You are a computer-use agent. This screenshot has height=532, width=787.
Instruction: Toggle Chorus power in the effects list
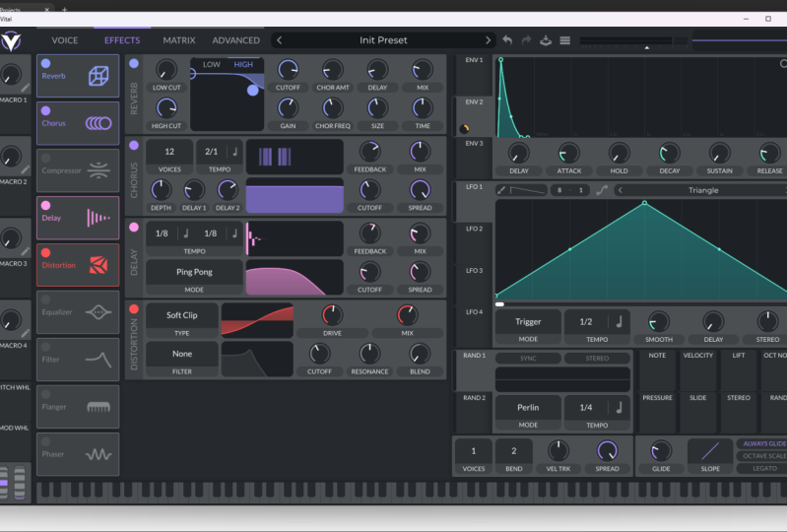tap(45, 110)
